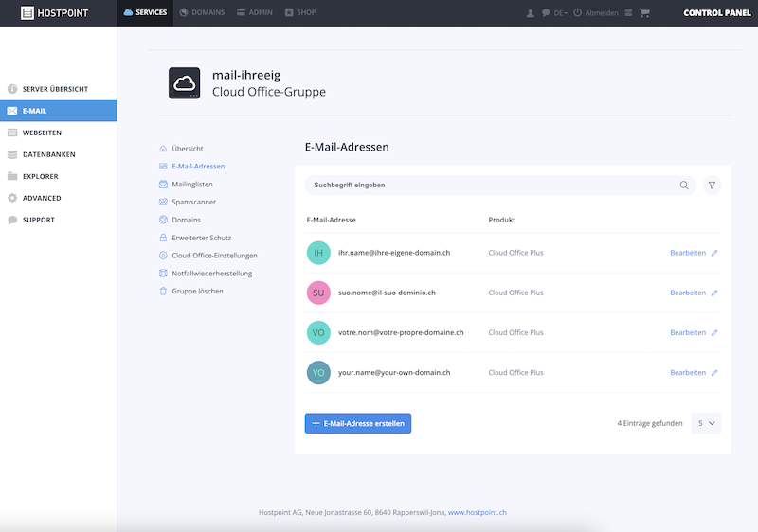The image size is (758, 532).
Task: Click the YO avatar
Action: coord(318,373)
